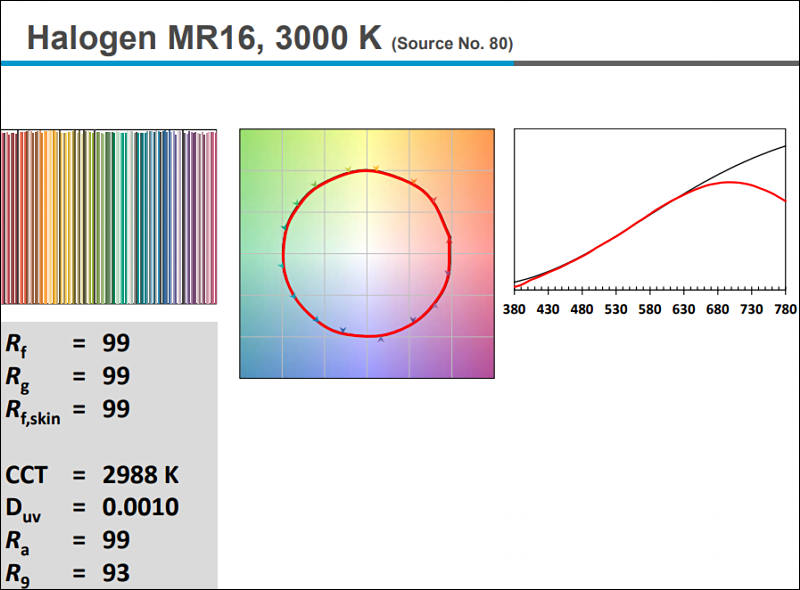Click the CCT value '2988 K'

(x=140, y=475)
